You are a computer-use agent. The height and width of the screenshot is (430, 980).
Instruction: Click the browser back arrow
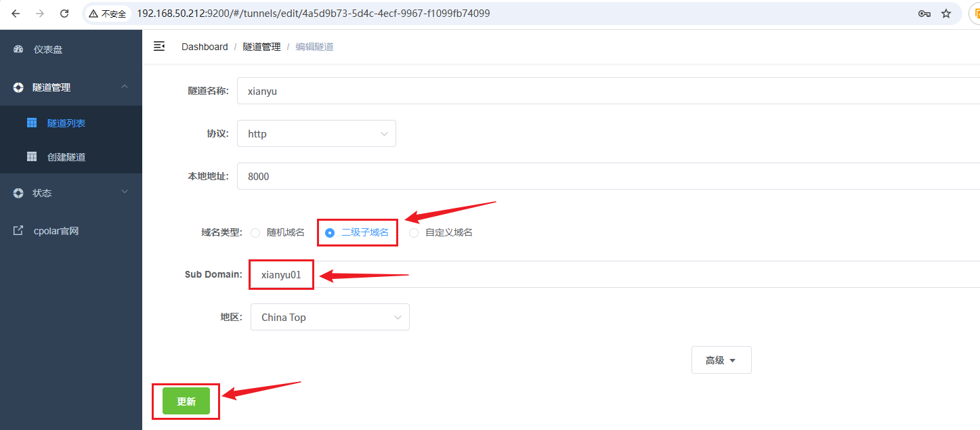click(16, 14)
